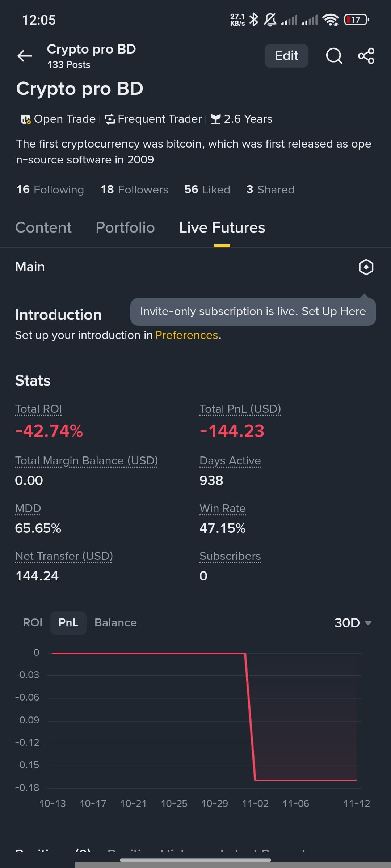Open the Preferences link
The height and width of the screenshot is (868, 391).
coord(186,335)
